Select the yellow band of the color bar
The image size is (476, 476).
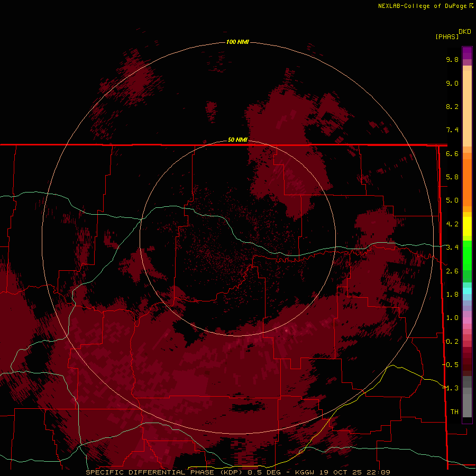point(467,226)
